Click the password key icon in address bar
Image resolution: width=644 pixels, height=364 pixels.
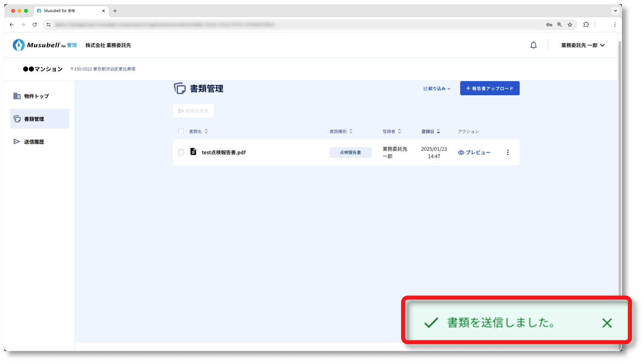coord(549,24)
